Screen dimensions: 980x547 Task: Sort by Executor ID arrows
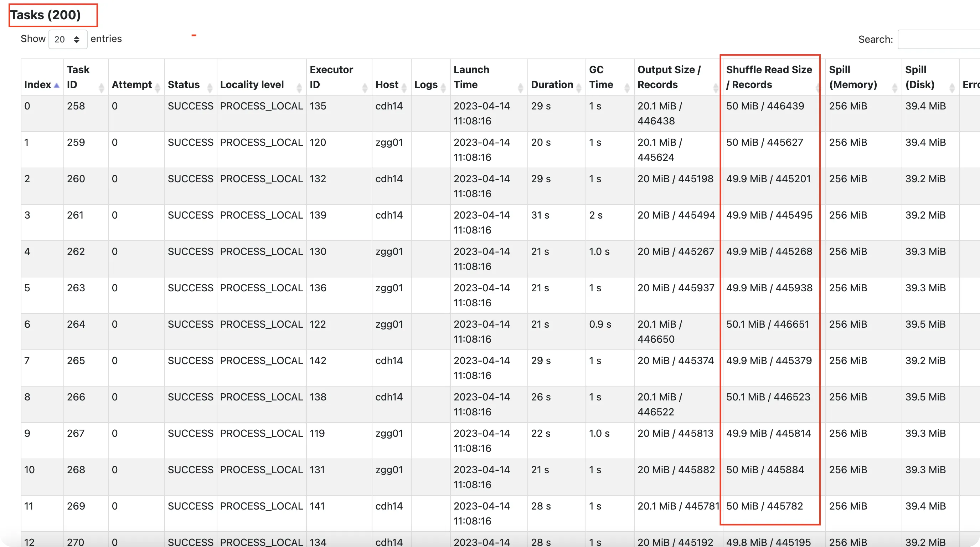pos(365,88)
